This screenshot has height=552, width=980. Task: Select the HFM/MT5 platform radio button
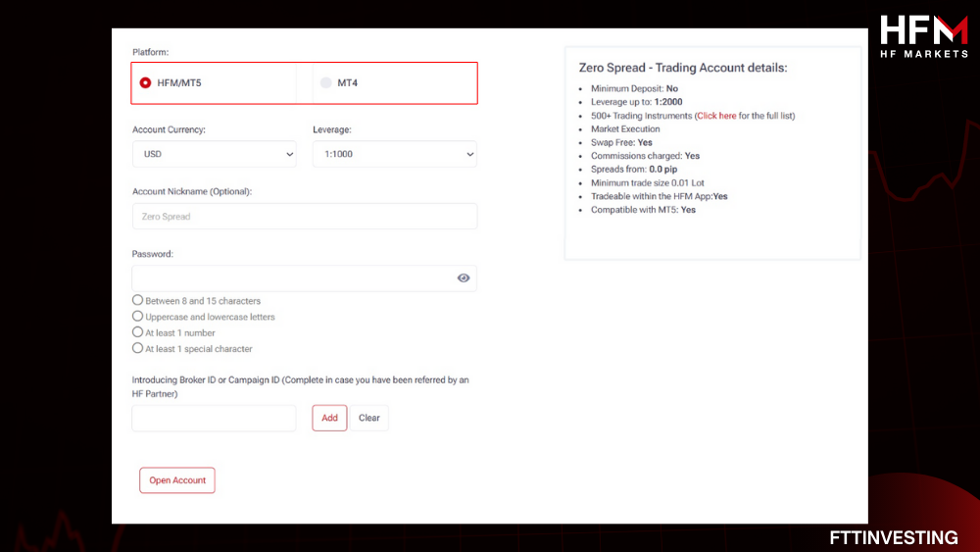(146, 83)
